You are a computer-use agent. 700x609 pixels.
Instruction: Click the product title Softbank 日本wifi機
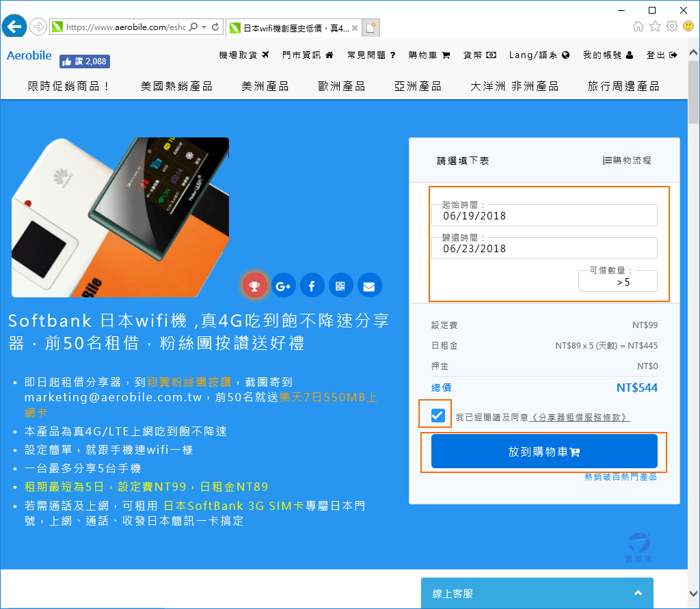(x=199, y=331)
